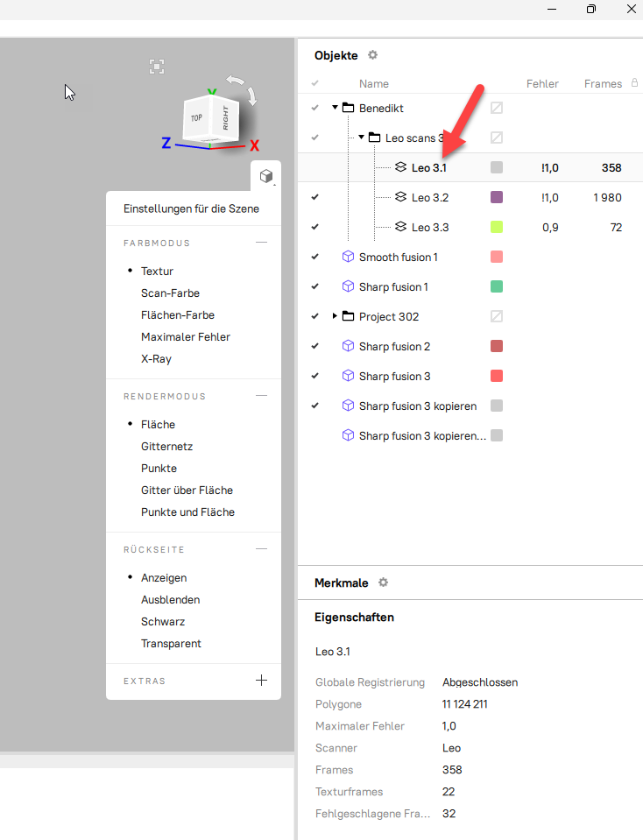Open the Merkmale panel settings gear
Viewport: 643px width, 840px height.
(383, 582)
